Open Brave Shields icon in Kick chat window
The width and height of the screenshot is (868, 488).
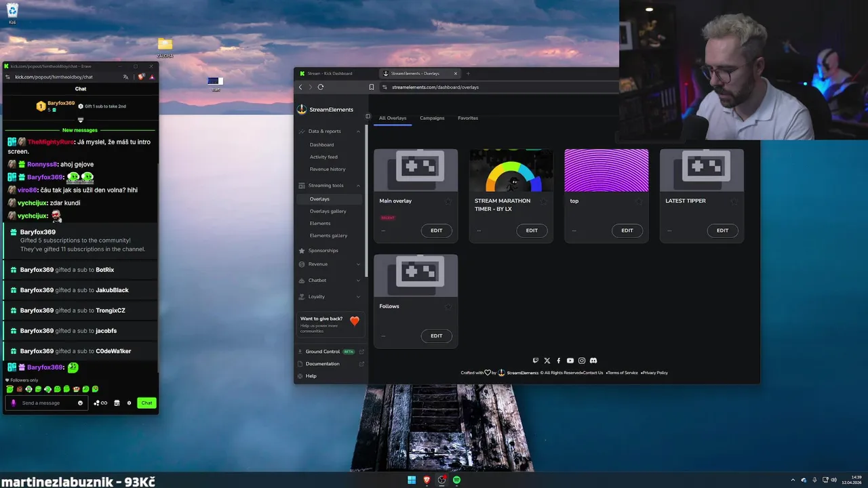[x=141, y=77]
